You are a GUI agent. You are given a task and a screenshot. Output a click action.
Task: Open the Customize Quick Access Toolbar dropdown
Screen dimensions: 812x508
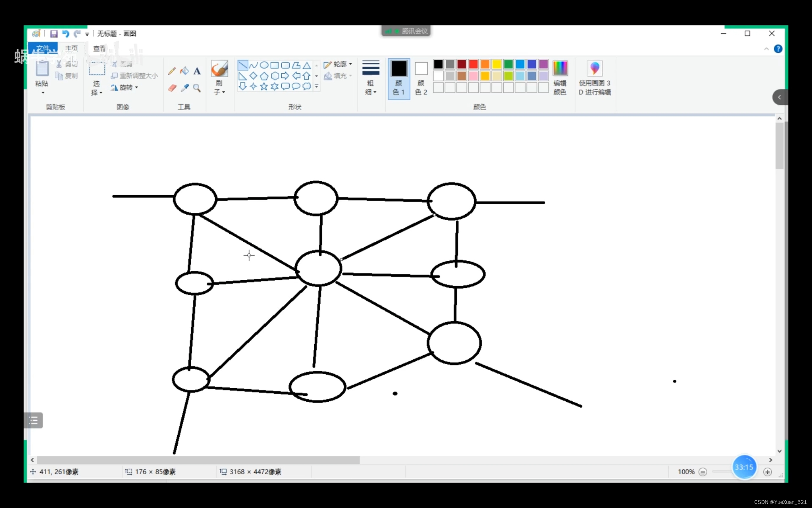click(87, 34)
